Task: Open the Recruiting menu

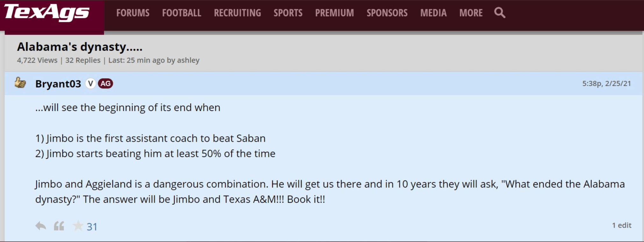Action: click(237, 13)
